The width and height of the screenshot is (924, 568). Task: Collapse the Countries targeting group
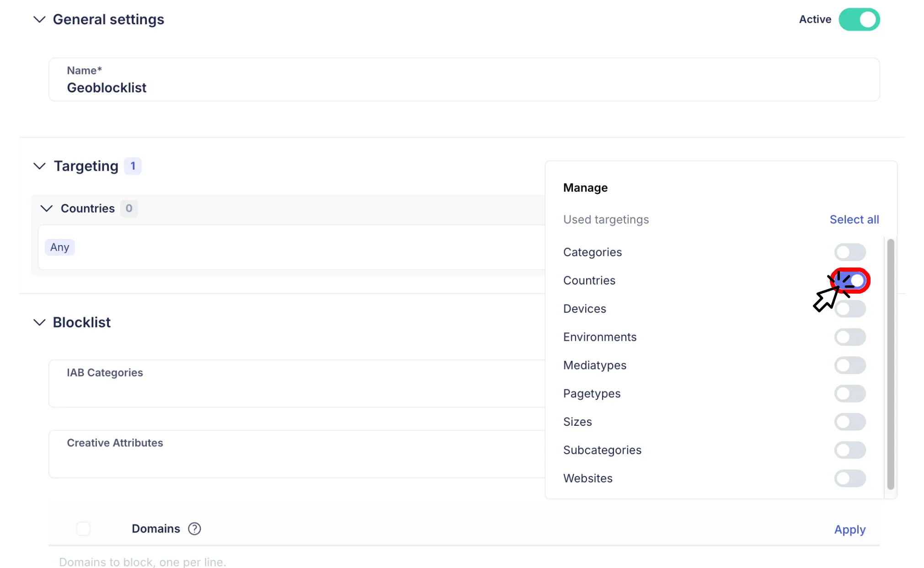coord(46,209)
